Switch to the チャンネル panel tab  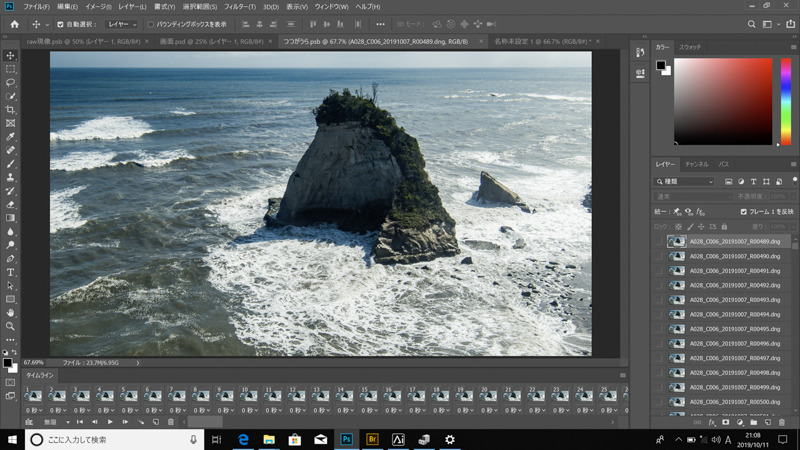tap(696, 164)
